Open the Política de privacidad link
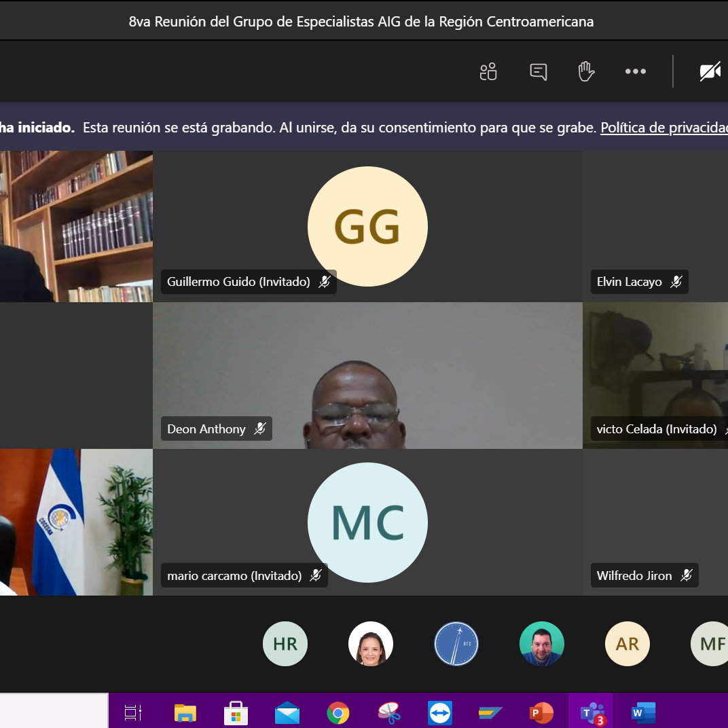This screenshot has width=728, height=728. pyautogui.click(x=663, y=128)
